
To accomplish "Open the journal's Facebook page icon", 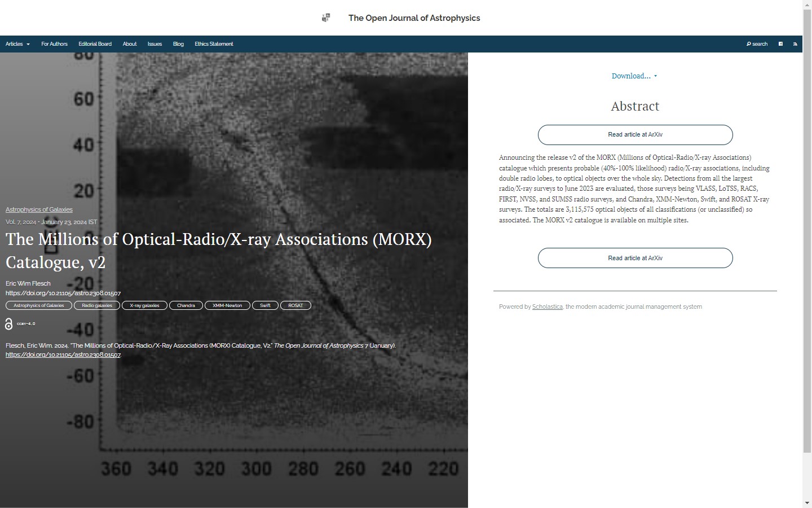I will click(780, 44).
